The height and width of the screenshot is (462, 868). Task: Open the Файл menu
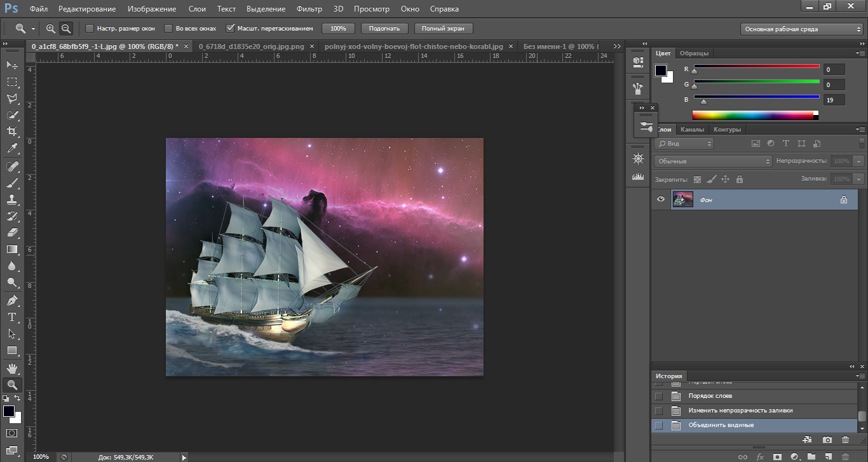pos(38,9)
